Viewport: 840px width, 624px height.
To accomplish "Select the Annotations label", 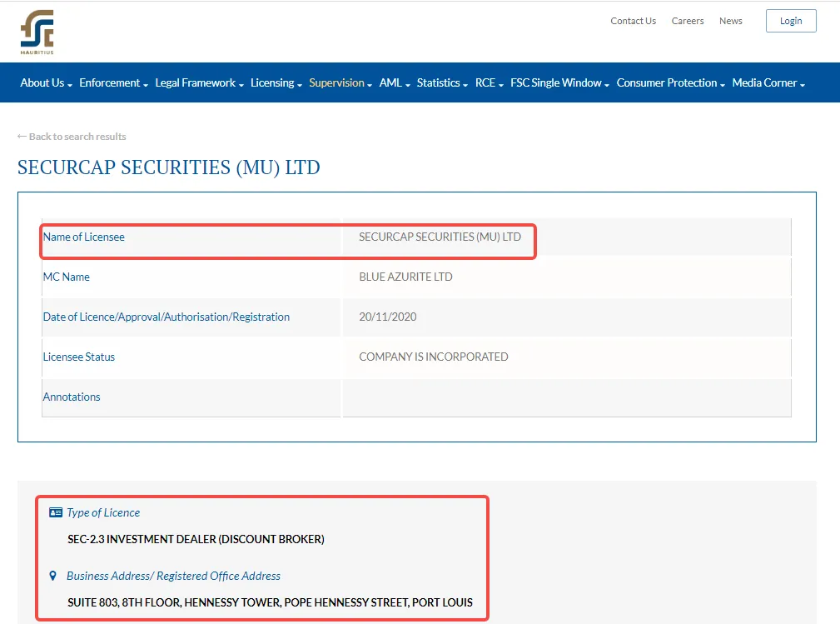I will coord(72,397).
